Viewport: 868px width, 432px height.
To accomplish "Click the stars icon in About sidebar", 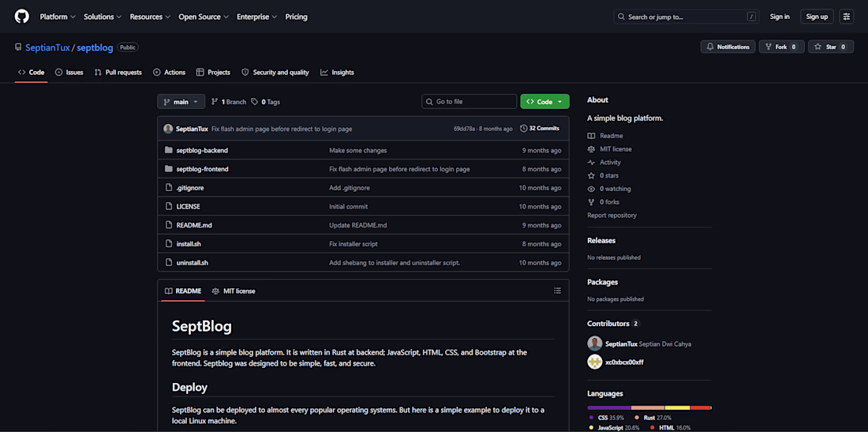I will tap(591, 175).
